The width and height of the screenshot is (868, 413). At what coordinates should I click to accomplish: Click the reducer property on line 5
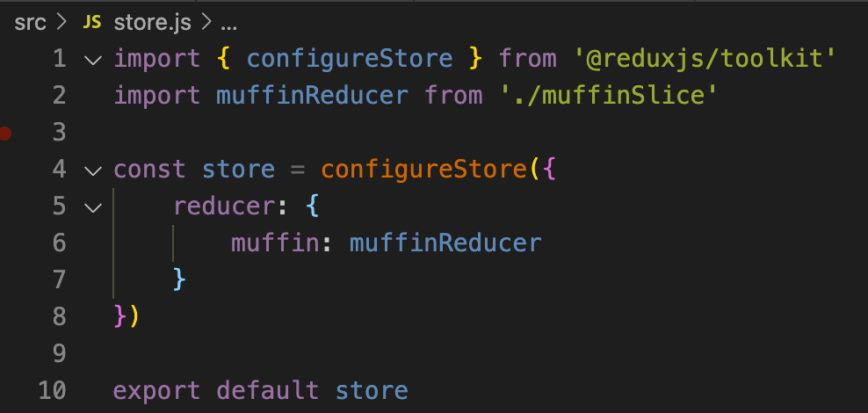click(x=225, y=206)
